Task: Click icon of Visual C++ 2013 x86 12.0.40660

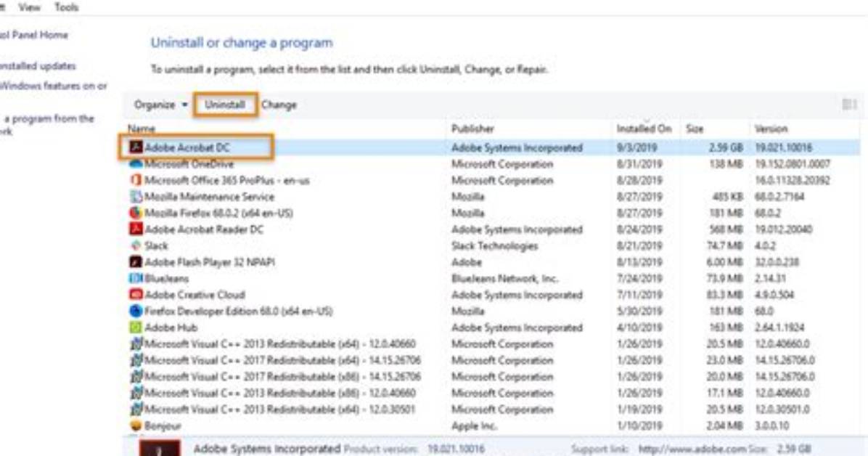Action: (x=136, y=393)
